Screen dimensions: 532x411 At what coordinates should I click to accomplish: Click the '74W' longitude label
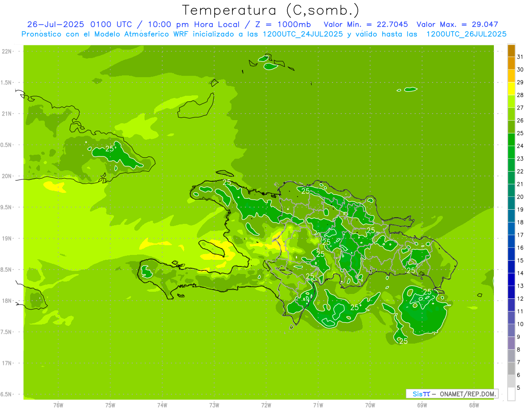162,405
